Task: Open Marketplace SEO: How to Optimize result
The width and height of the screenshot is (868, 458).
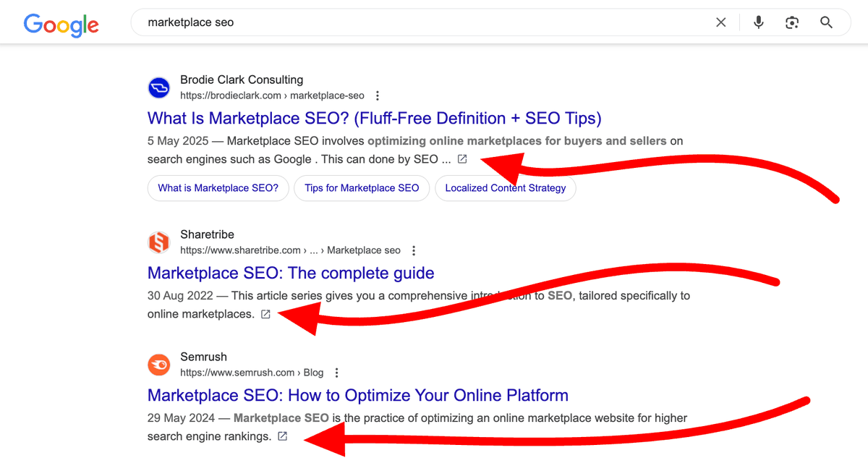Action: [358, 395]
